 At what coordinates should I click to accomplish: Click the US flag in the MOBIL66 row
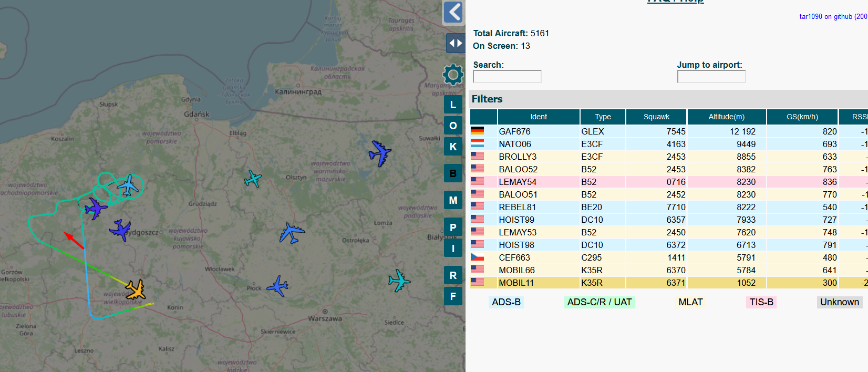tap(477, 270)
